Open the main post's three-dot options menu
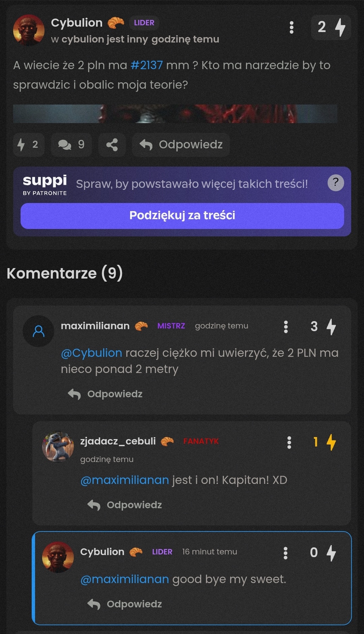 (x=292, y=27)
